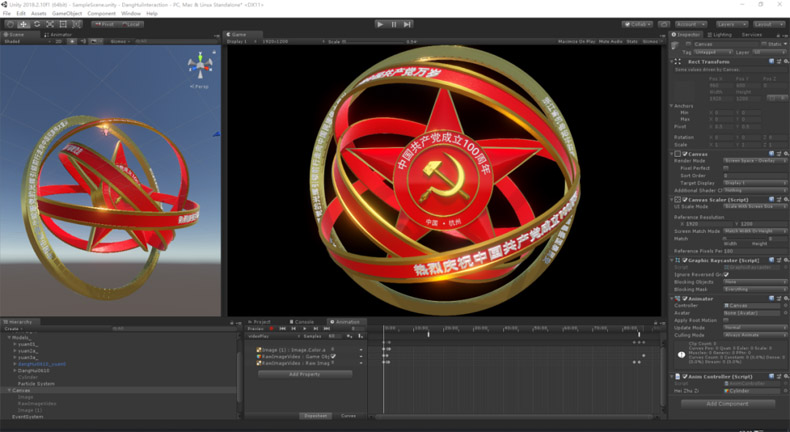The image size is (790, 432).
Task: Click the Add Component button
Action: point(728,404)
